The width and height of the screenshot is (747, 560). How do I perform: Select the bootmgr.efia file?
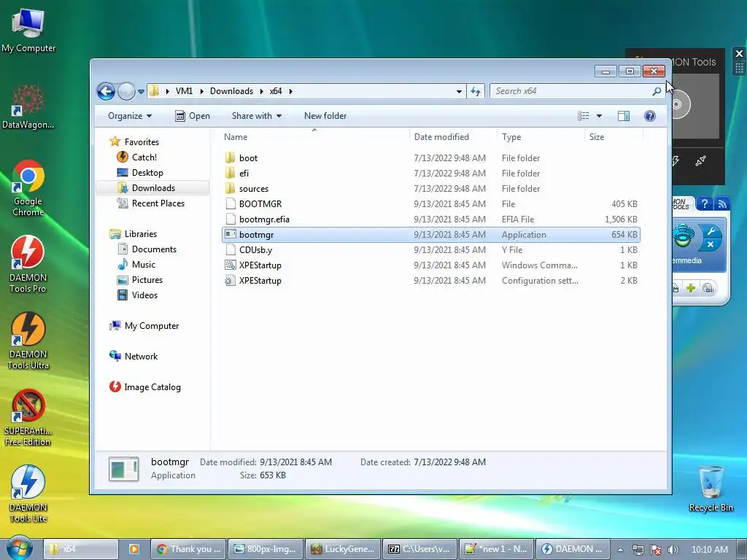(x=430, y=219)
